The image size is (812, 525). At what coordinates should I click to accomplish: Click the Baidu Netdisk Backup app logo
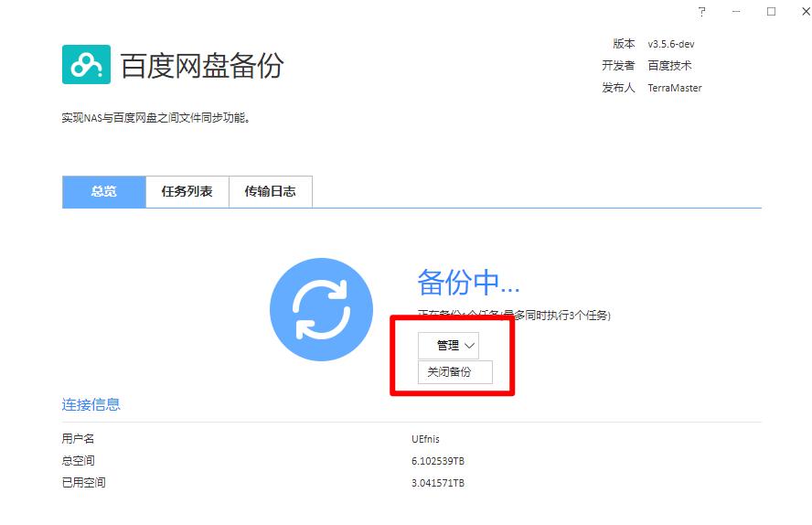(x=86, y=64)
